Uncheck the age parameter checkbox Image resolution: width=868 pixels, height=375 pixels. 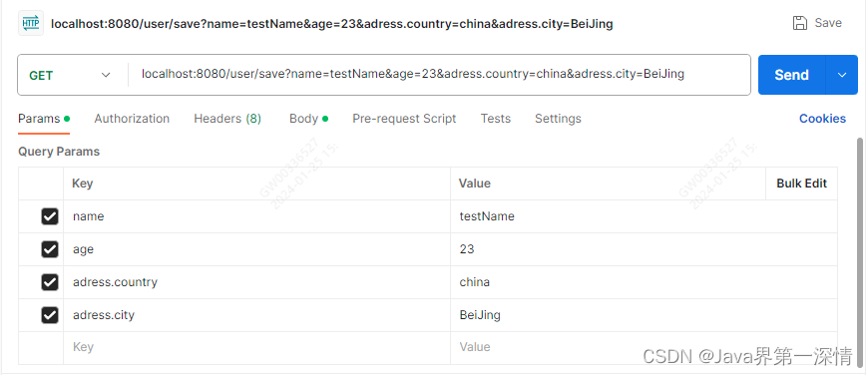pyautogui.click(x=50, y=249)
